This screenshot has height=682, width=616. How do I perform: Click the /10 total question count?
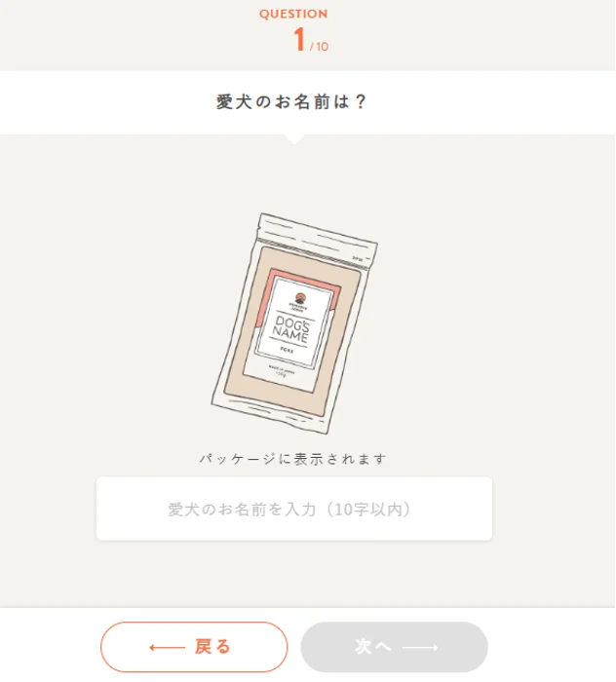point(319,47)
